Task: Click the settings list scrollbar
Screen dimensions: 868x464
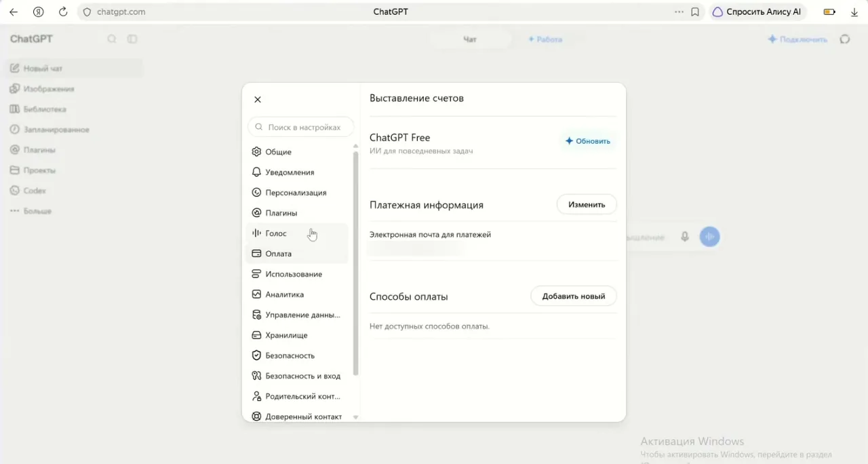Action: pos(356,263)
